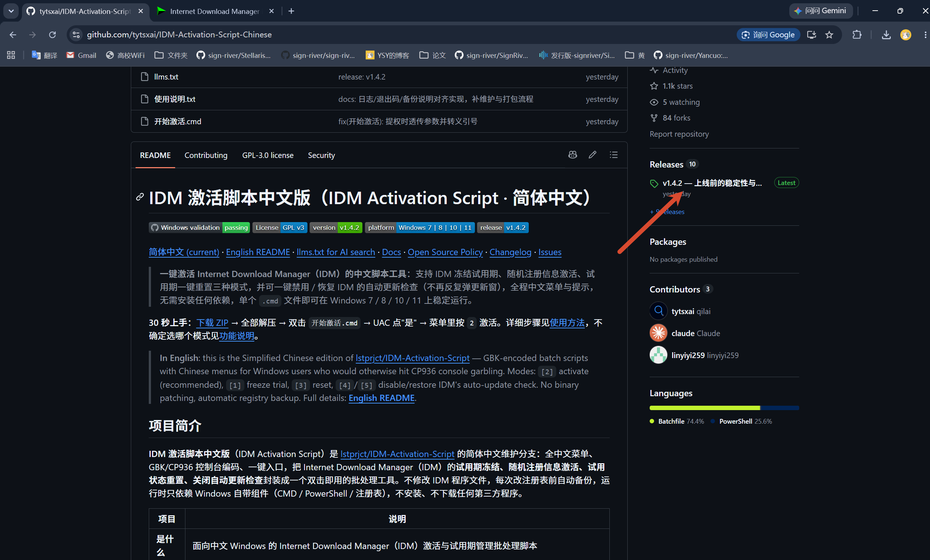Open latest release v1.4.2

coord(712,183)
